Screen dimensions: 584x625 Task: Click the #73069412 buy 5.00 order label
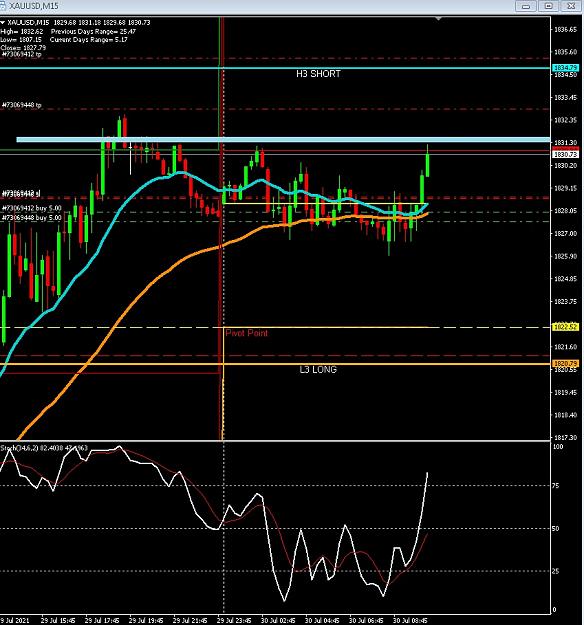31,208
